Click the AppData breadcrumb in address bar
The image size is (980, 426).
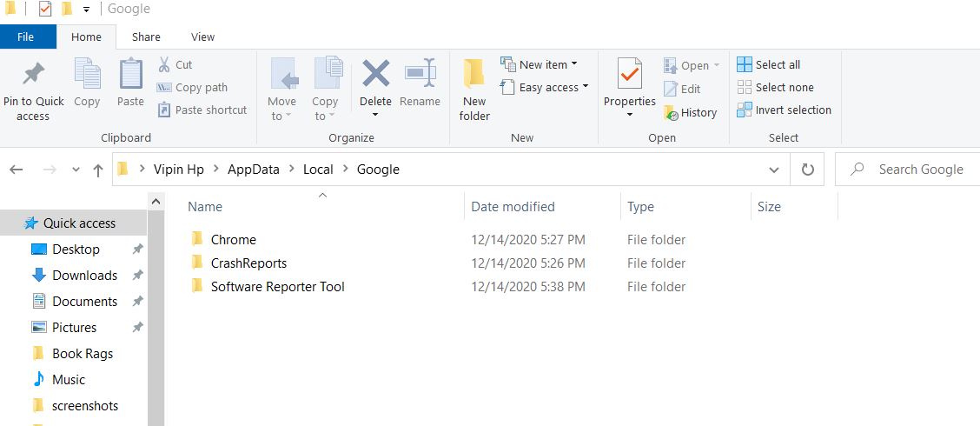click(x=253, y=170)
